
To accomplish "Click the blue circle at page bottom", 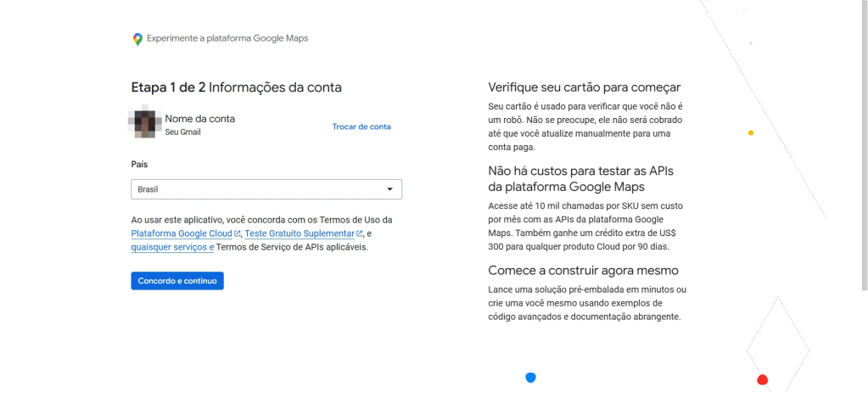I will pyautogui.click(x=530, y=377).
